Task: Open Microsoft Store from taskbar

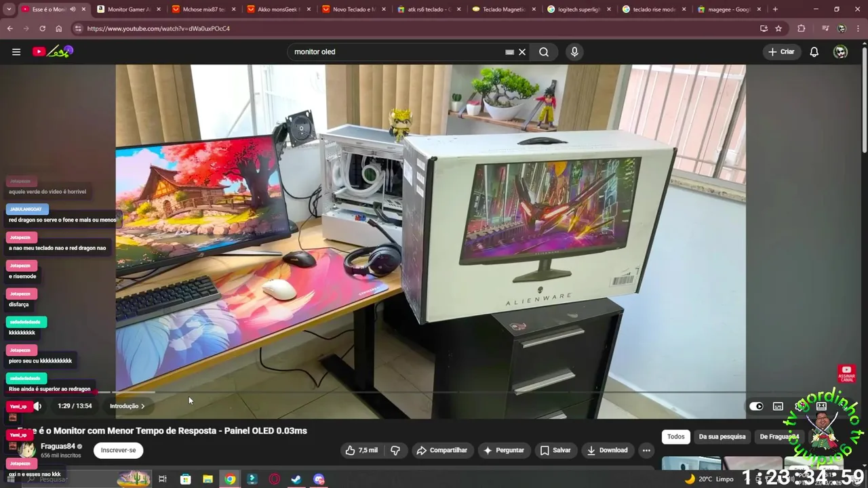Action: [x=185, y=479]
